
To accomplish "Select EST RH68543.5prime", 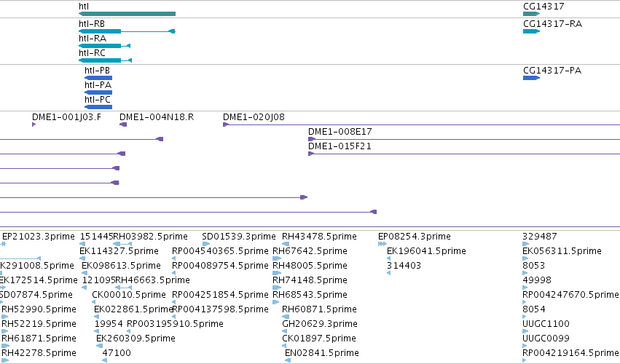I will point(310,295).
